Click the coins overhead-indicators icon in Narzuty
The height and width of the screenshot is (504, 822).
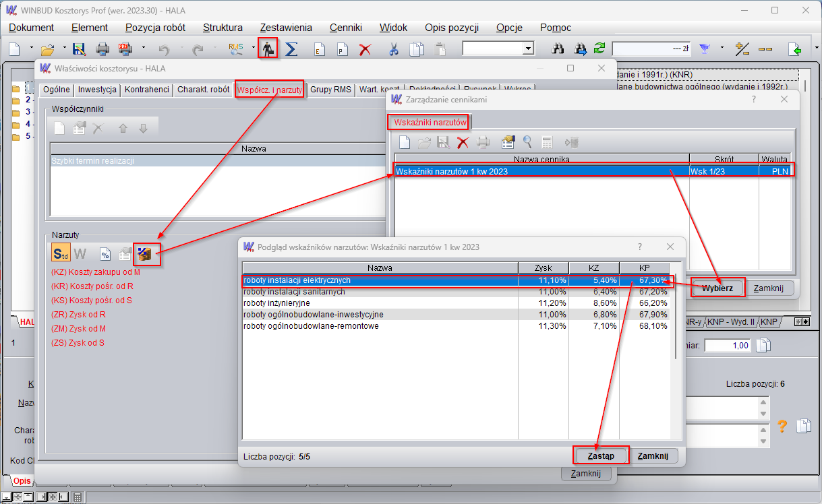coord(144,254)
